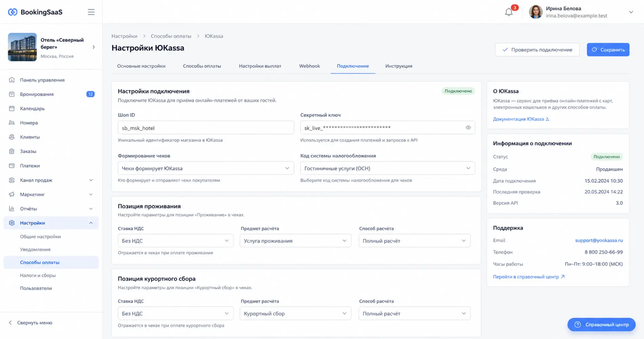
Task: Click the Платежи card icon
Action: tap(12, 166)
